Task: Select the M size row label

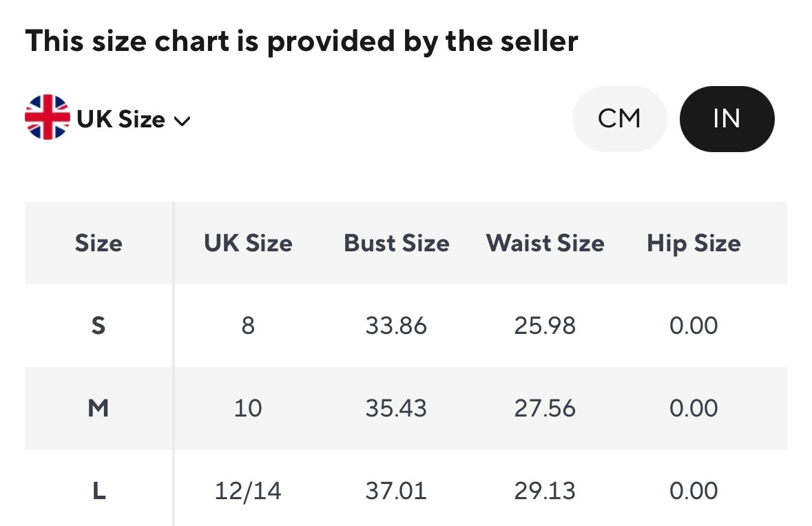Action: [x=98, y=408]
